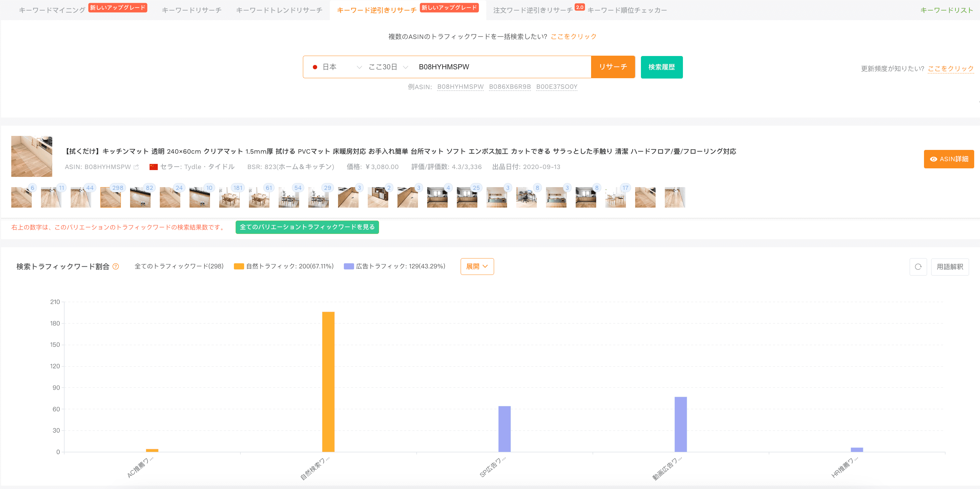Image resolution: width=980 pixels, height=489 pixels.
Task: Click the green 検索履歴 button
Action: [x=661, y=67]
